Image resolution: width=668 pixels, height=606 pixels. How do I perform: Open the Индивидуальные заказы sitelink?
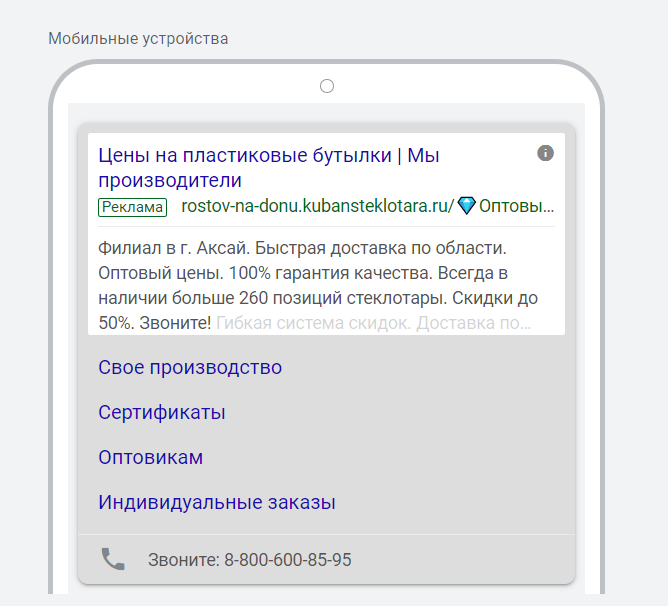pyautogui.click(x=217, y=502)
